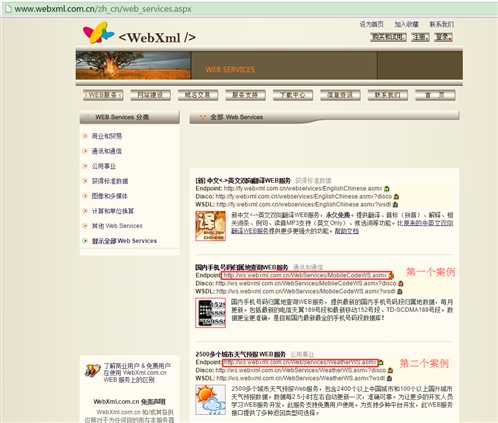This screenshot has height=423, width=498.
Task: Open the 下载中心 navigation button
Action: [x=293, y=95]
